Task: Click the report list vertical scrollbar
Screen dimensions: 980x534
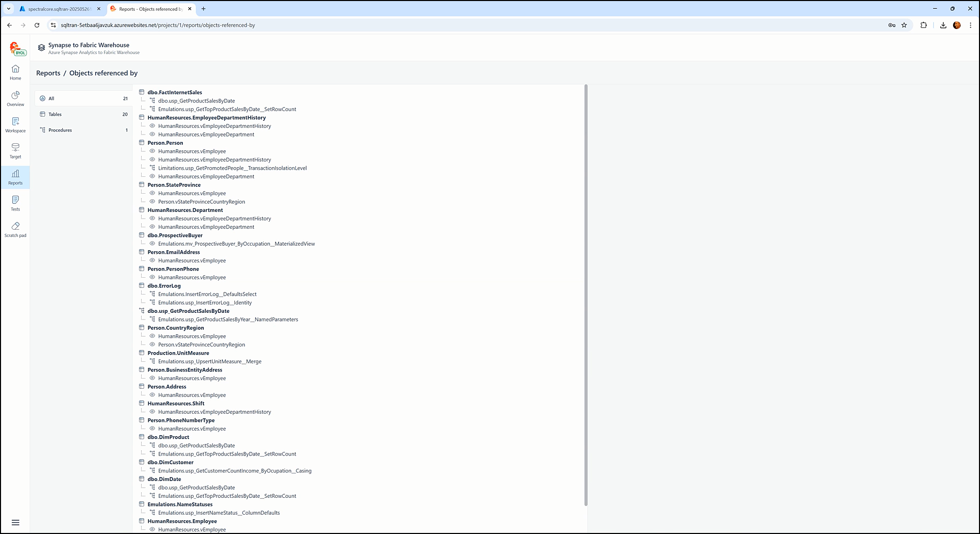Action: pos(586,295)
